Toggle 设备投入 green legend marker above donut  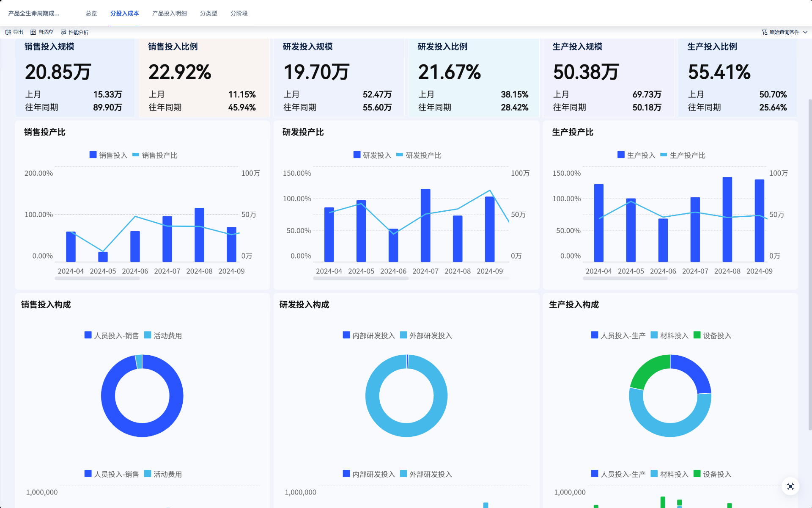point(697,335)
